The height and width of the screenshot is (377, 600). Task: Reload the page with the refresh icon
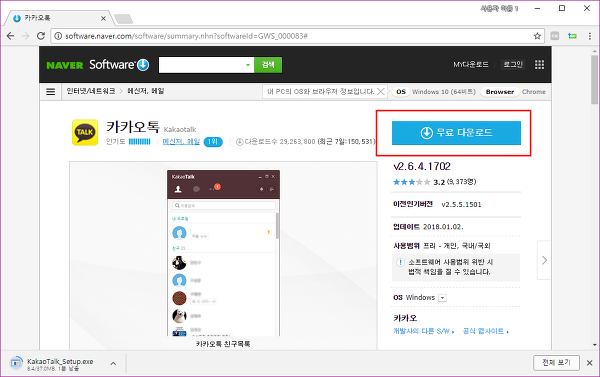(x=41, y=36)
